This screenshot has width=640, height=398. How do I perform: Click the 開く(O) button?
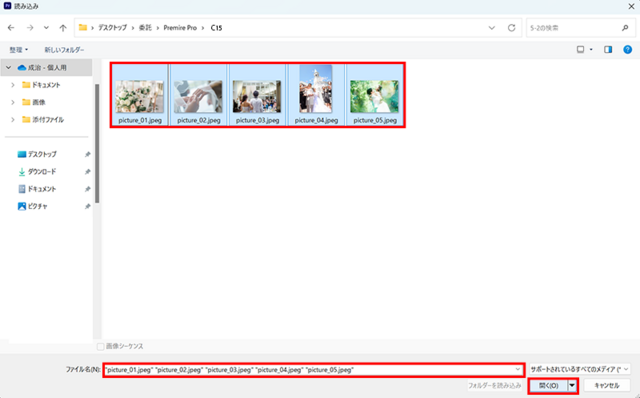[548, 386]
